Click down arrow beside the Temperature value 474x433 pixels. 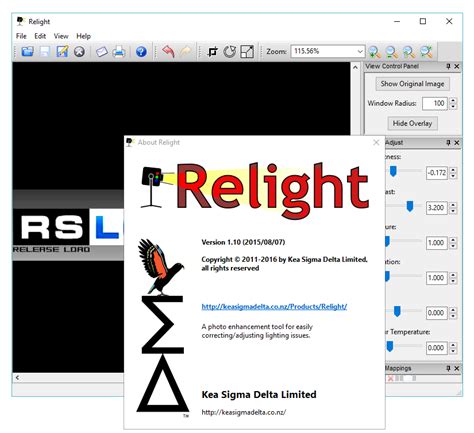tap(453, 351)
